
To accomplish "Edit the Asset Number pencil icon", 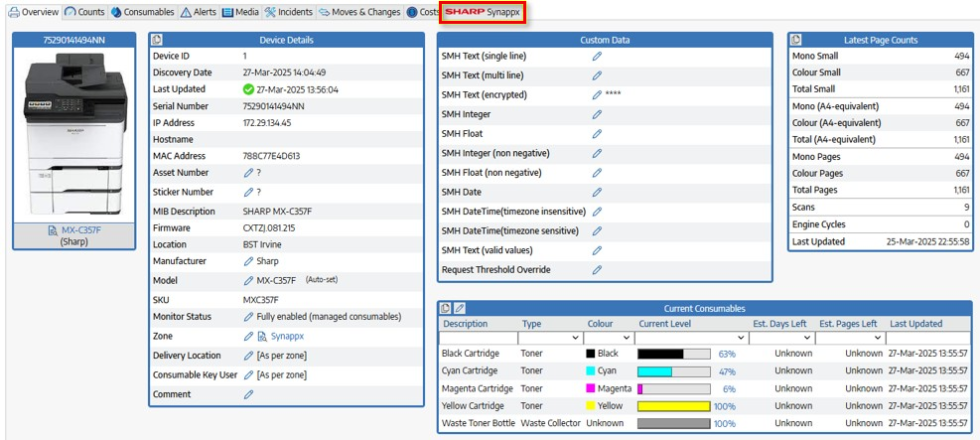I will point(248,173).
